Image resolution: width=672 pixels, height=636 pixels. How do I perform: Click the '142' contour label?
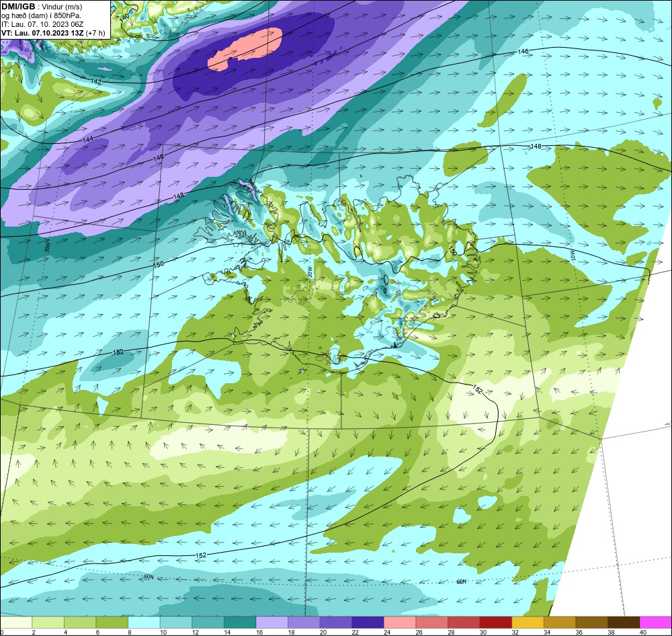(x=96, y=81)
